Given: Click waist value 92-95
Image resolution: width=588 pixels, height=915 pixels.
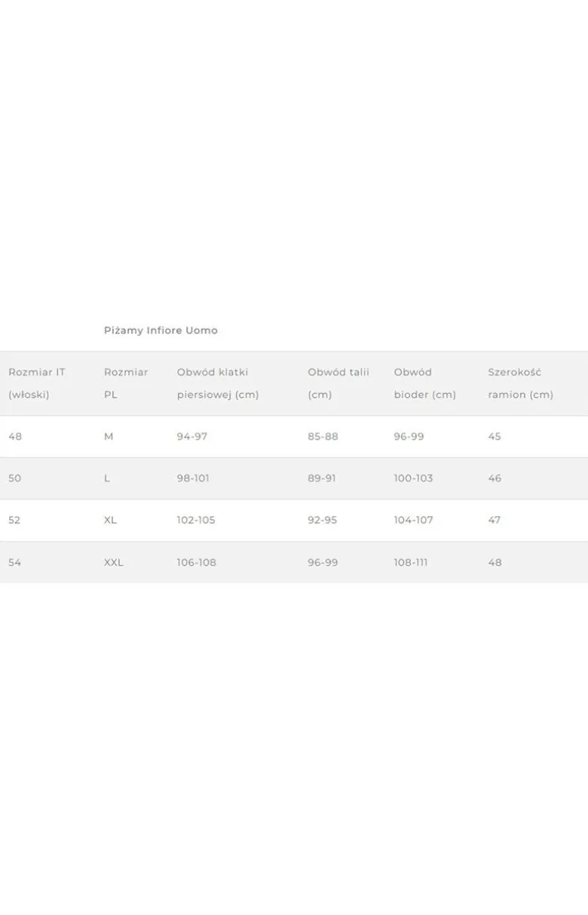Looking at the screenshot, I should [323, 520].
